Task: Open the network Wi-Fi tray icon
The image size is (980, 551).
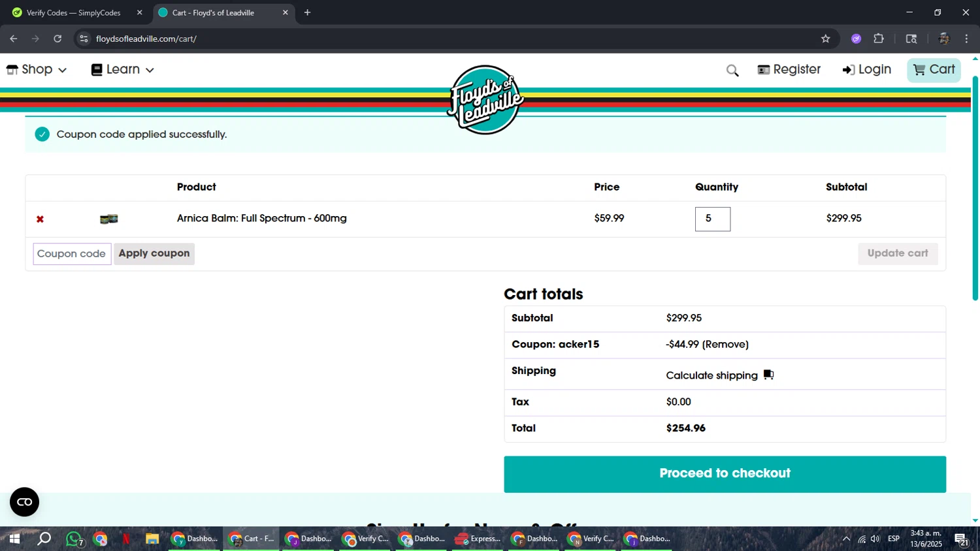Action: 862,539
